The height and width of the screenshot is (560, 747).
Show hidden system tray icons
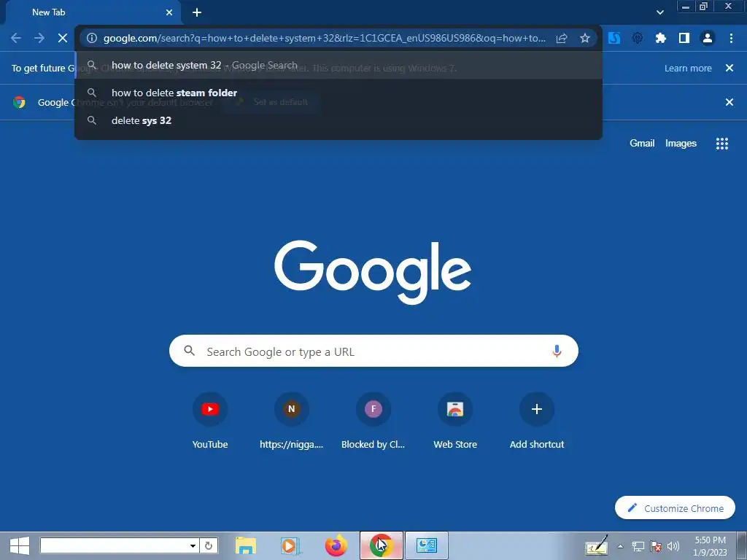tap(620, 546)
